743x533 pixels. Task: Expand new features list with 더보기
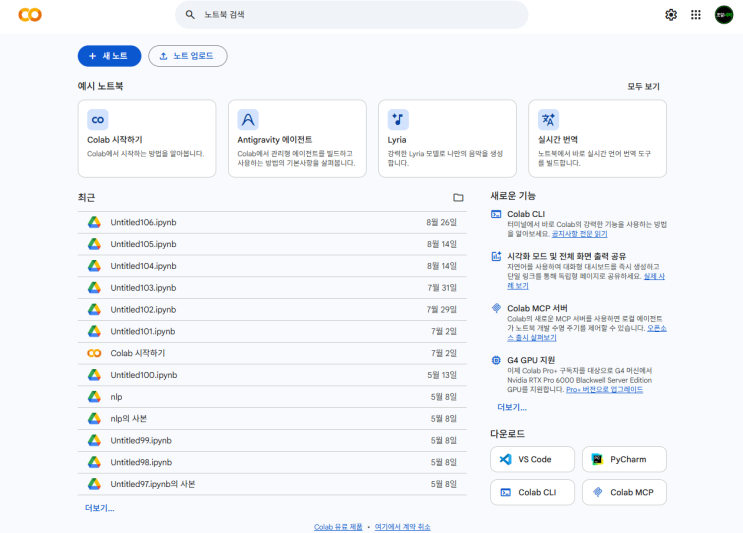click(512, 407)
